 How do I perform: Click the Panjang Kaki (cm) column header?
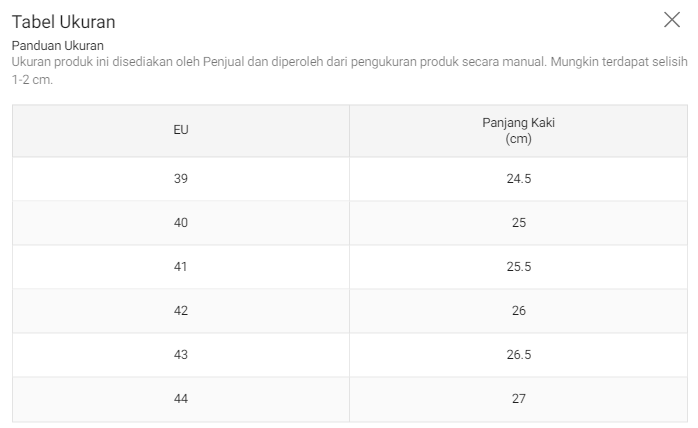point(519,130)
